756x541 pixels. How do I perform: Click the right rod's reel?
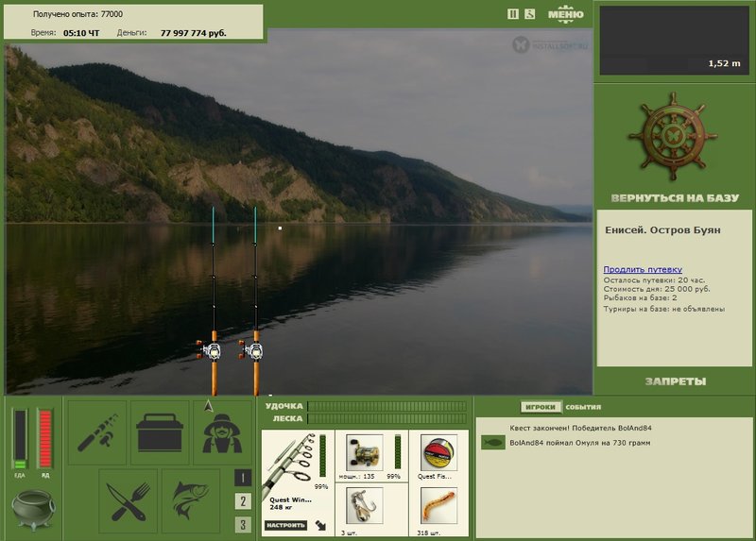pyautogui.click(x=251, y=350)
